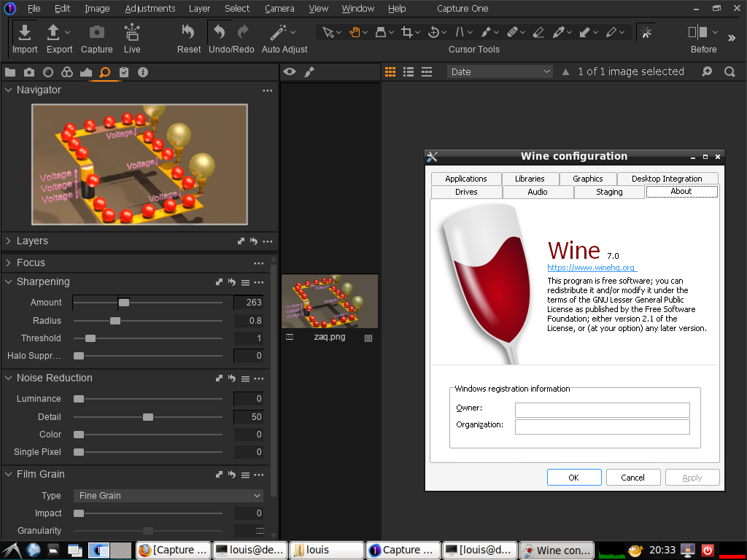Collapse the Noise Reduction panel
The image size is (747, 560).
8,378
